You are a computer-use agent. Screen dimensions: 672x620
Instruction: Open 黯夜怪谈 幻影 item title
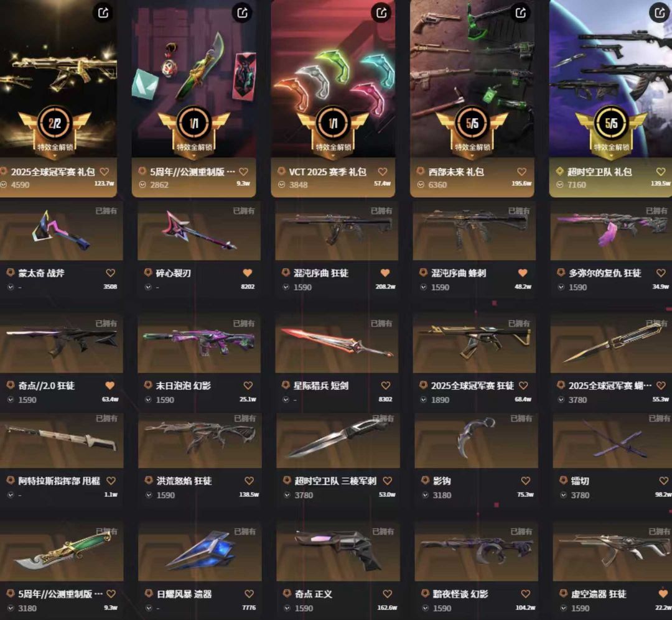pyautogui.click(x=460, y=594)
